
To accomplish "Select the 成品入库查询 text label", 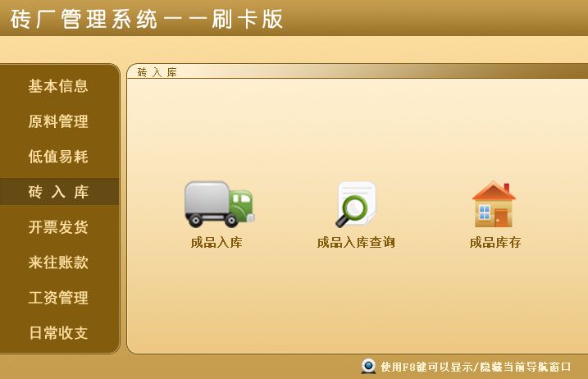I will pos(356,242).
